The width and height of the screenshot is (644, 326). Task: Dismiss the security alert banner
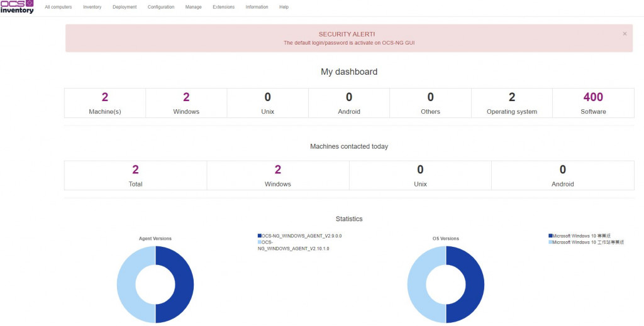point(625,34)
